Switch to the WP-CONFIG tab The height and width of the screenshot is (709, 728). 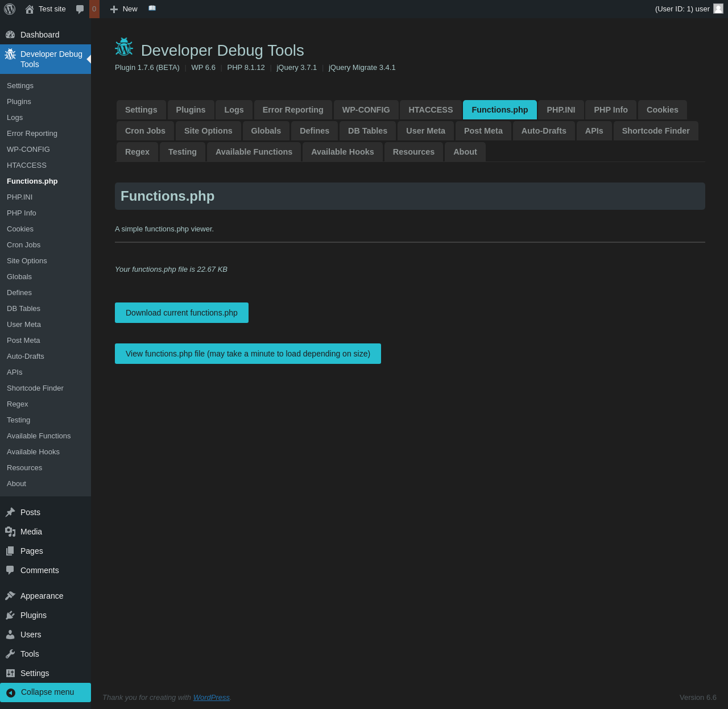click(366, 110)
